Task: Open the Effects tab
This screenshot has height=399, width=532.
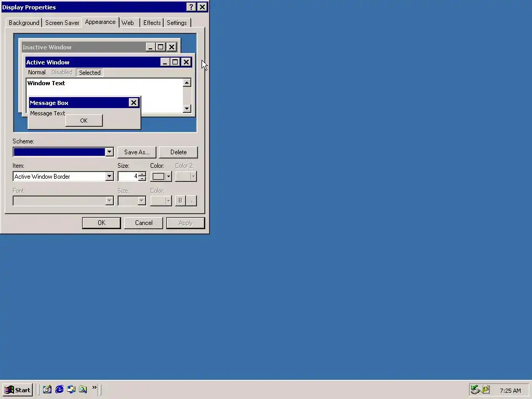Action: click(x=152, y=23)
